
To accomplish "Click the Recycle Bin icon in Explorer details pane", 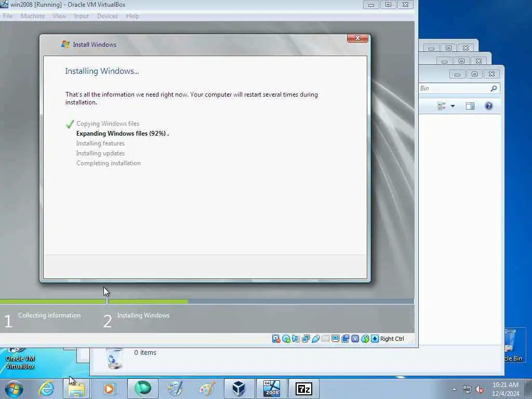I will pyautogui.click(x=115, y=358).
